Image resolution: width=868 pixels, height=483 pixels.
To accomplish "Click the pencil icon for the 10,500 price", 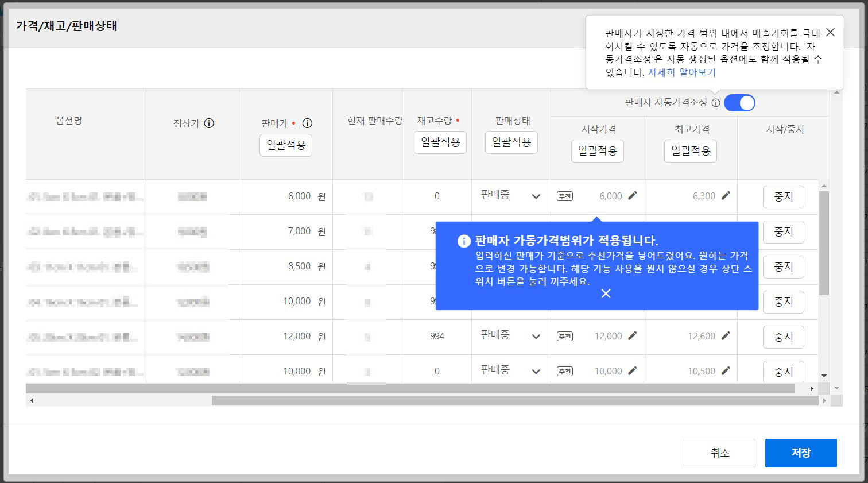I will [727, 369].
